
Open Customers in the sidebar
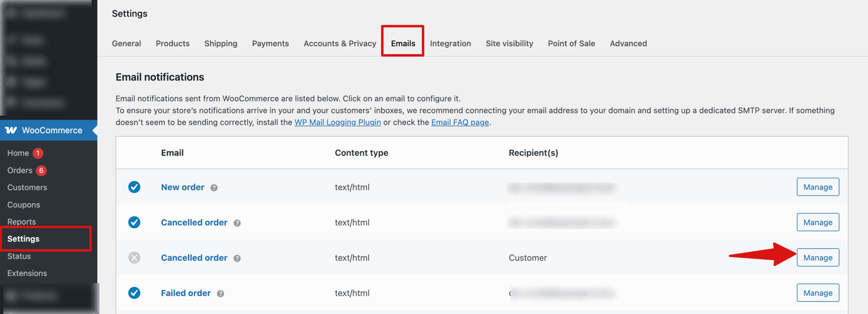tap(27, 187)
